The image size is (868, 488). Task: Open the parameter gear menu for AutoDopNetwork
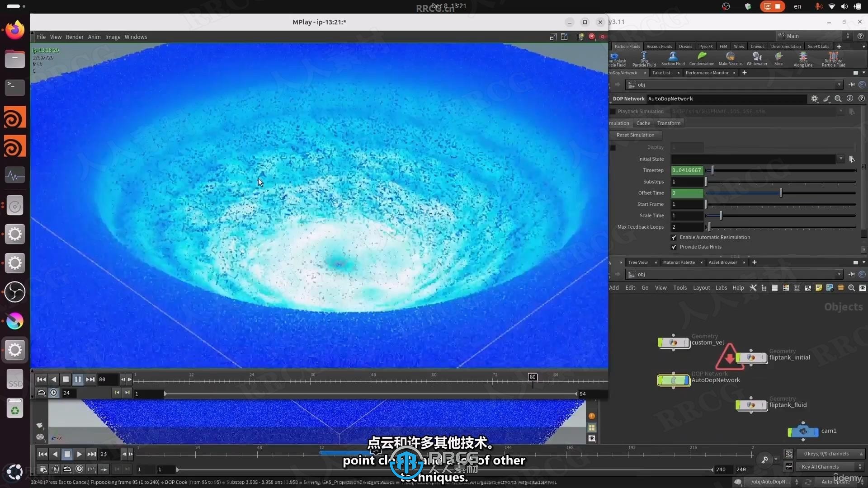coord(814,99)
